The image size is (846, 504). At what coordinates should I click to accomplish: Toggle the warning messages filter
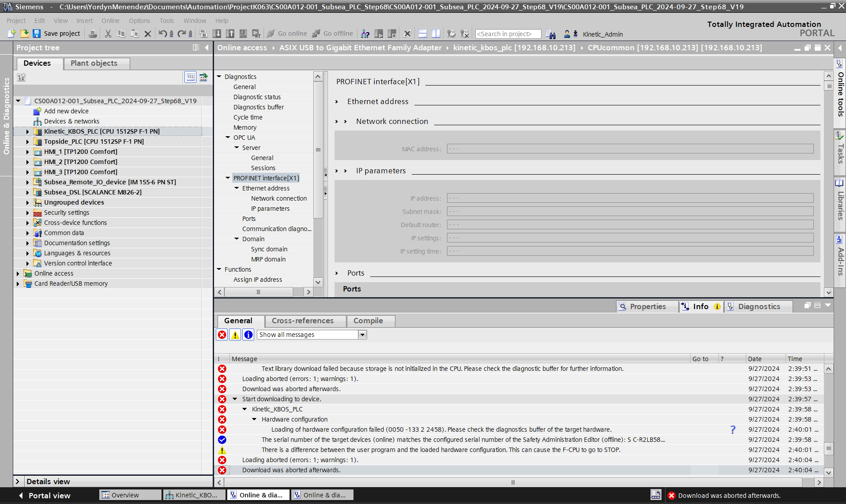(x=235, y=335)
